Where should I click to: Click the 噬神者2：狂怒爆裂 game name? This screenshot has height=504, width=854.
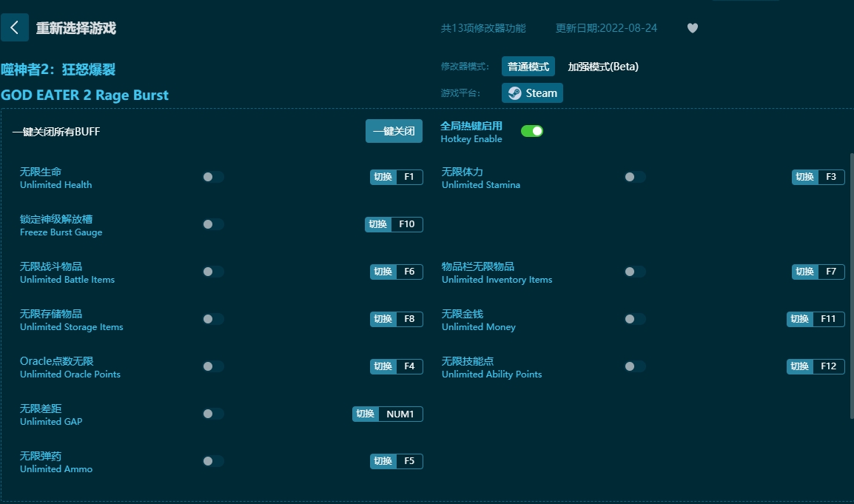coord(58,70)
